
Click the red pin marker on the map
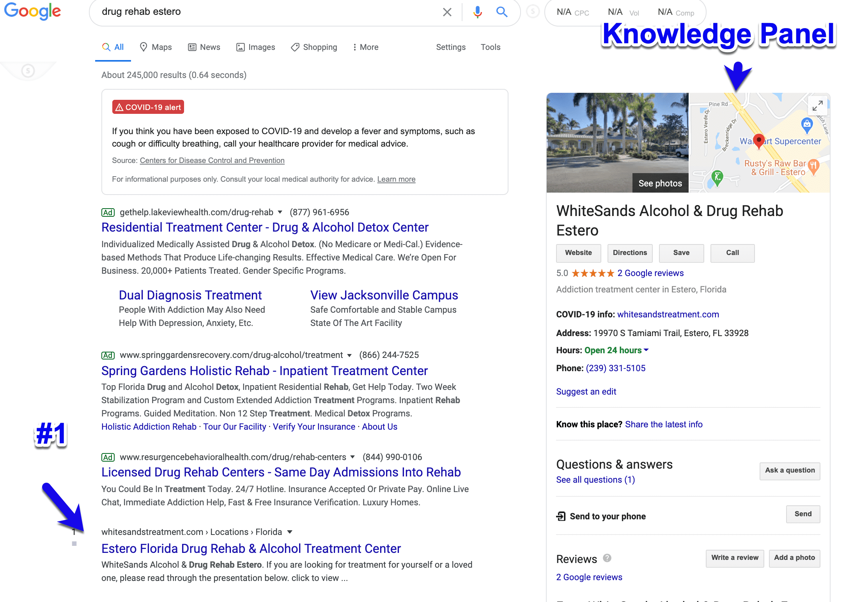coord(759,141)
